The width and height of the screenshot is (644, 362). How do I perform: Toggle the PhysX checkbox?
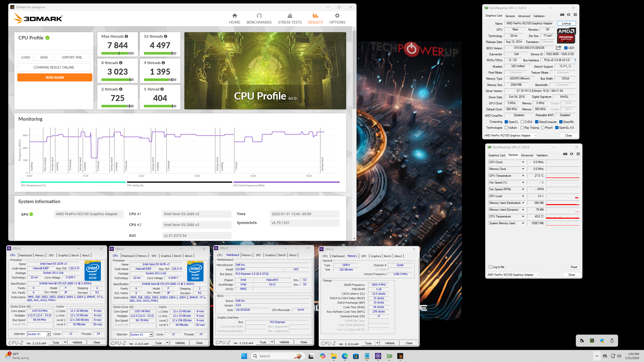(x=543, y=128)
